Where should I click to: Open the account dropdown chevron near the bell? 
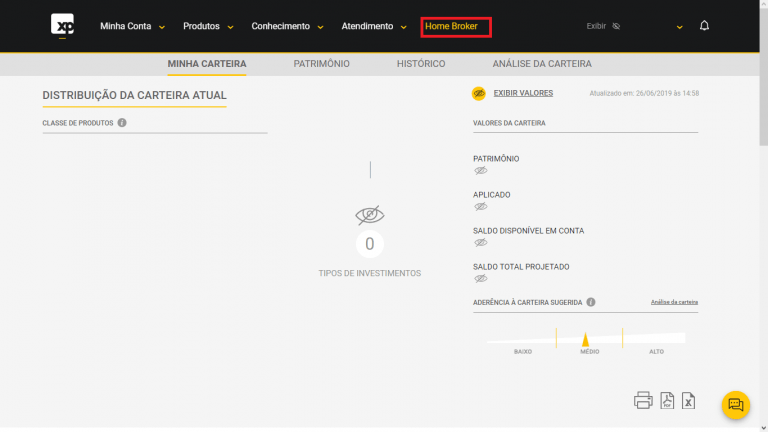tap(679, 27)
